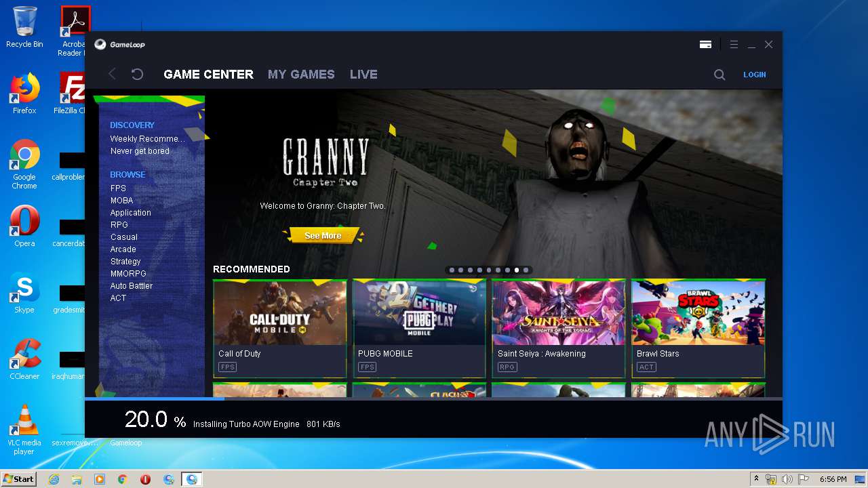
Task: Launch Firefox from the desktop
Action: coord(24,94)
